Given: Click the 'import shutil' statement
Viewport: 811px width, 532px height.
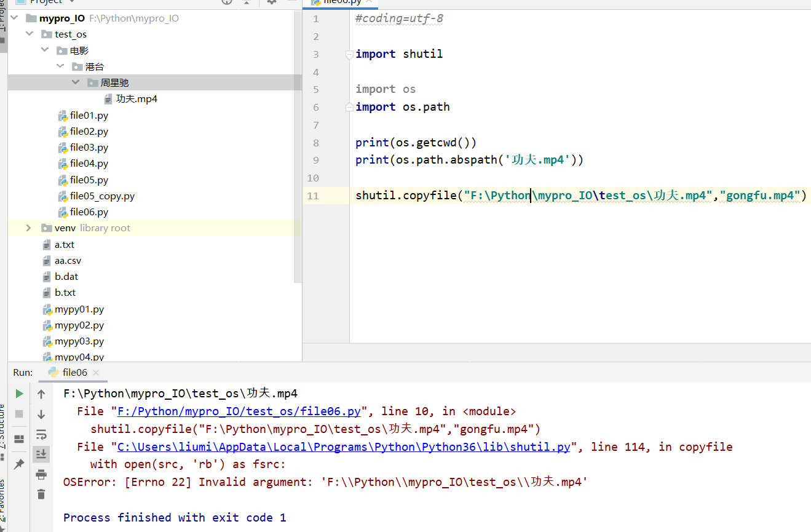Looking at the screenshot, I should coord(399,54).
